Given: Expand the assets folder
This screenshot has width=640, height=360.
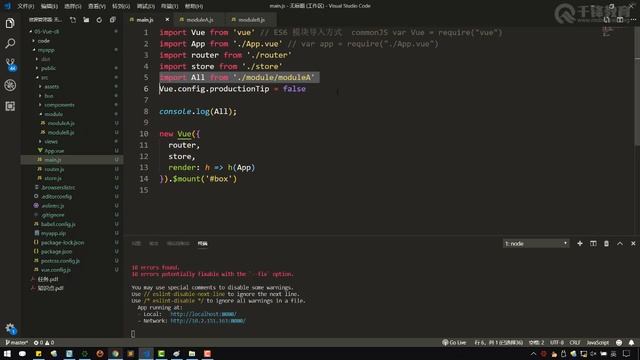Looking at the screenshot, I should [x=51, y=87].
